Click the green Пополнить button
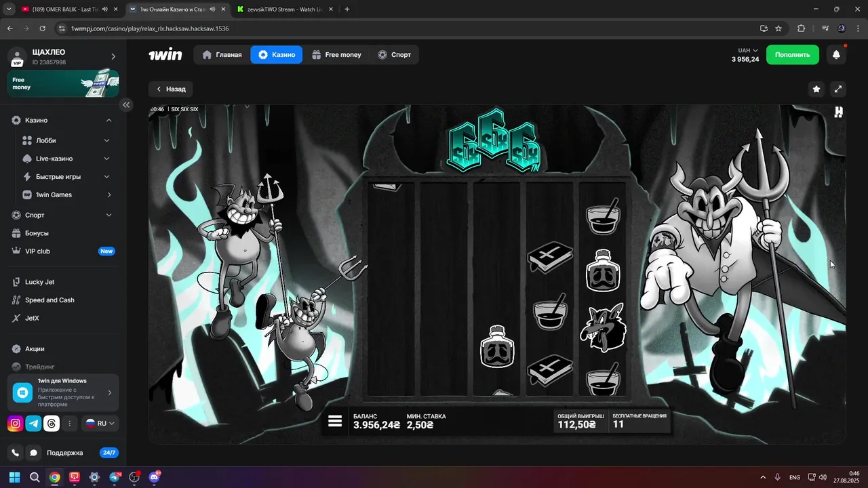The image size is (868, 488). [793, 55]
